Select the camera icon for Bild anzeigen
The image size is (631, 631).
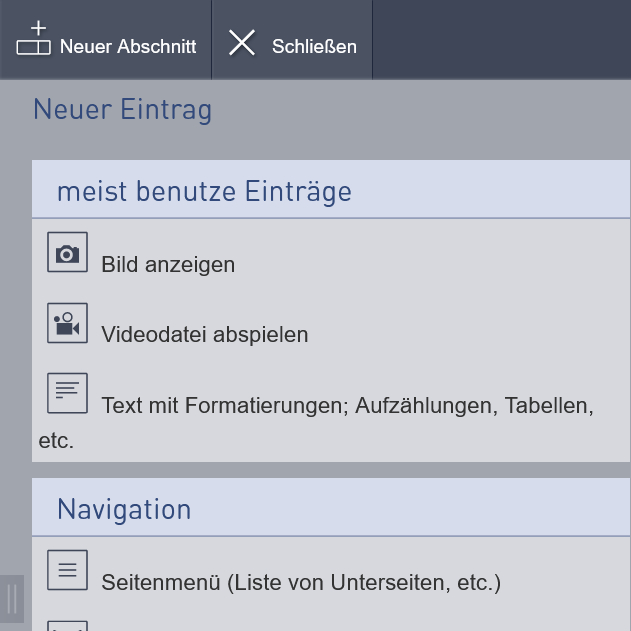tap(67, 252)
